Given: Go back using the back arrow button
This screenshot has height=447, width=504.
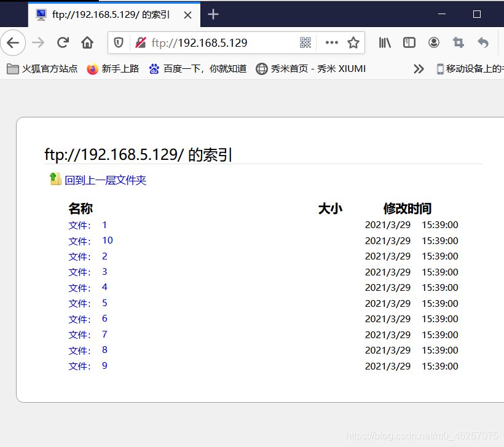Looking at the screenshot, I should point(13,42).
